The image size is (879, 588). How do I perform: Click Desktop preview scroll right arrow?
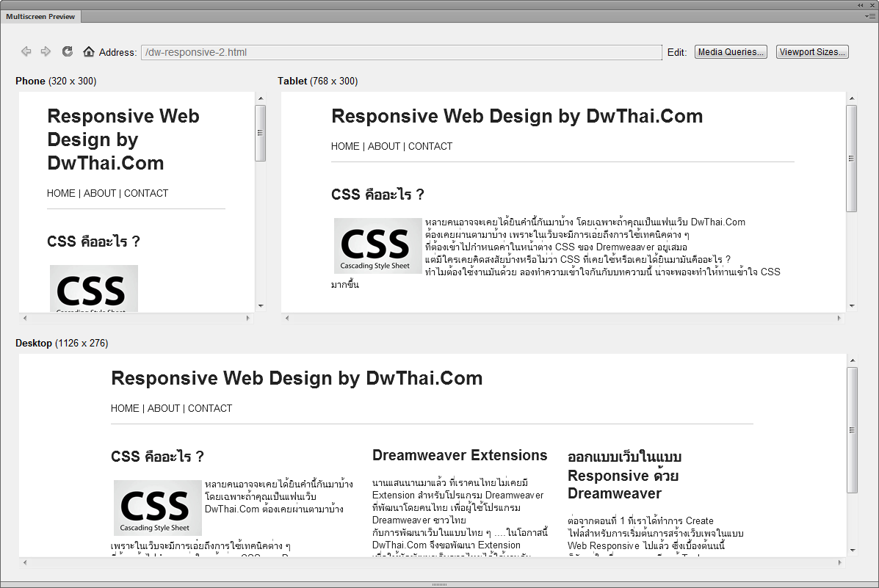[839, 562]
